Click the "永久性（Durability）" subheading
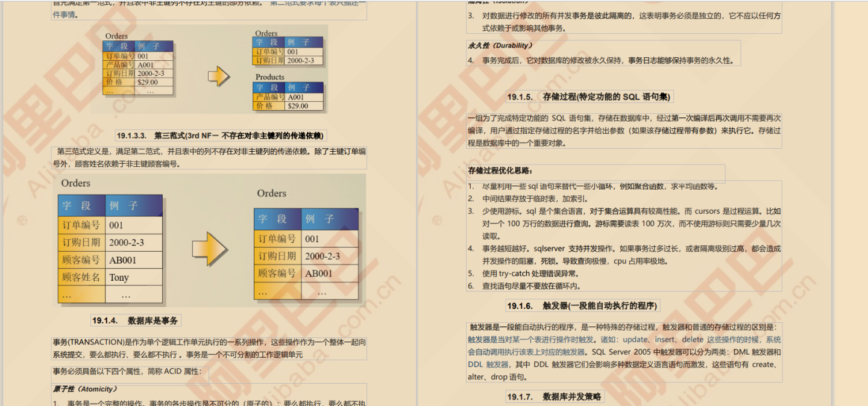This screenshot has width=868, height=406. [x=500, y=45]
